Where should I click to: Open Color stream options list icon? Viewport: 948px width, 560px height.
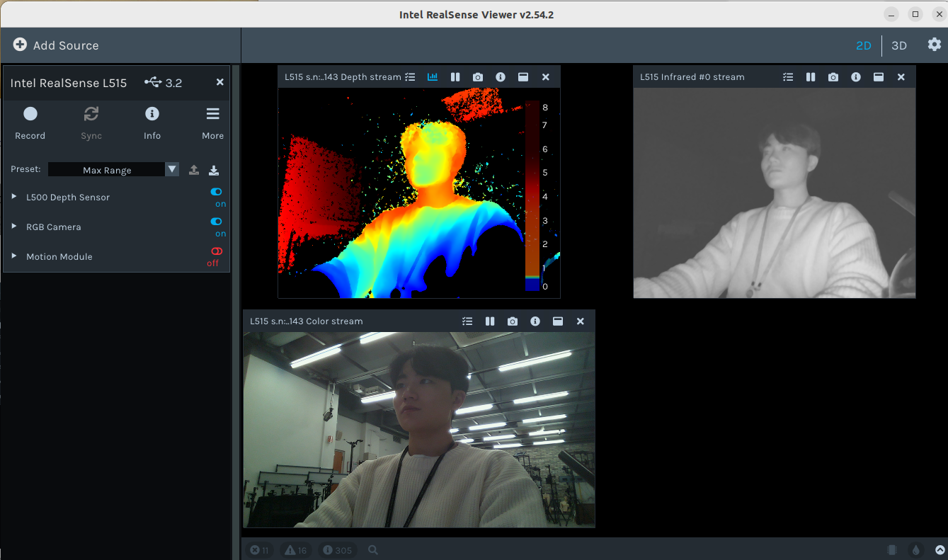[467, 321]
